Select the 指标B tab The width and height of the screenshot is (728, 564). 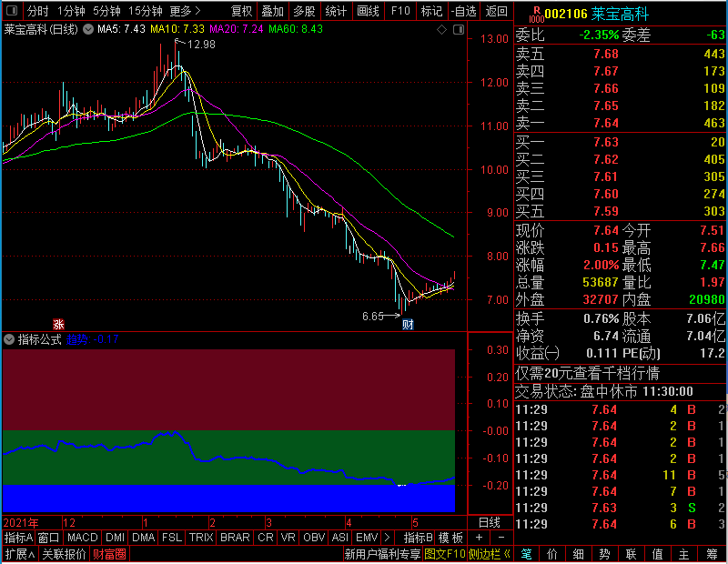[418, 538]
